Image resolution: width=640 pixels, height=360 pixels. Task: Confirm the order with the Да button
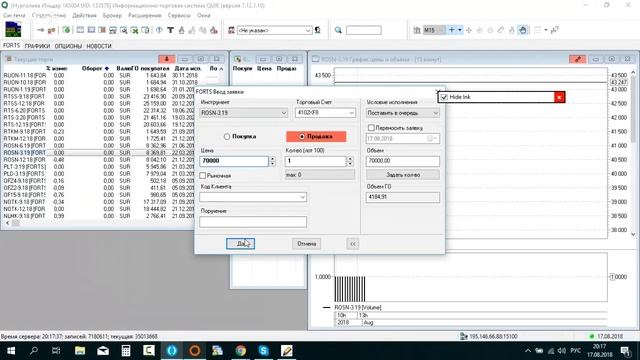pos(240,244)
